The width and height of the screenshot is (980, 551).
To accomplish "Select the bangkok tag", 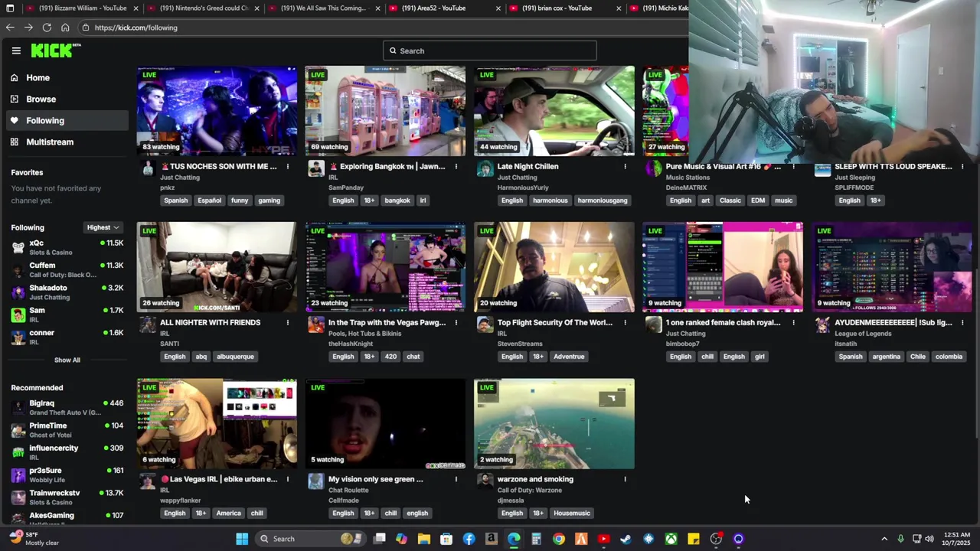I will pos(397,201).
